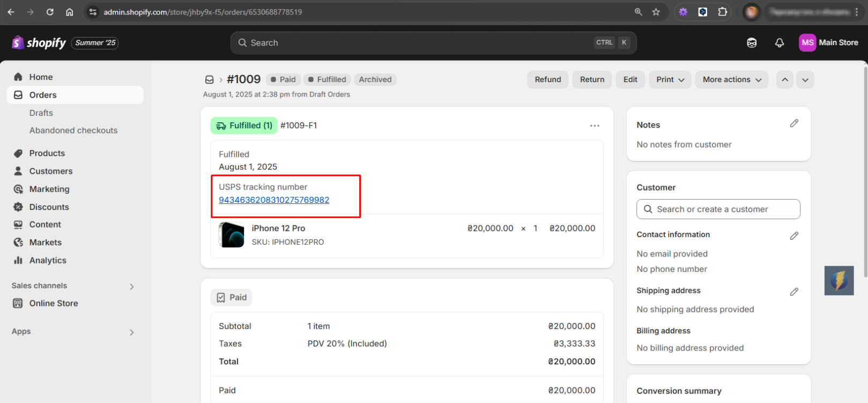Click the purple gear extension icon
This screenshot has width=868, height=403.
click(x=683, y=12)
